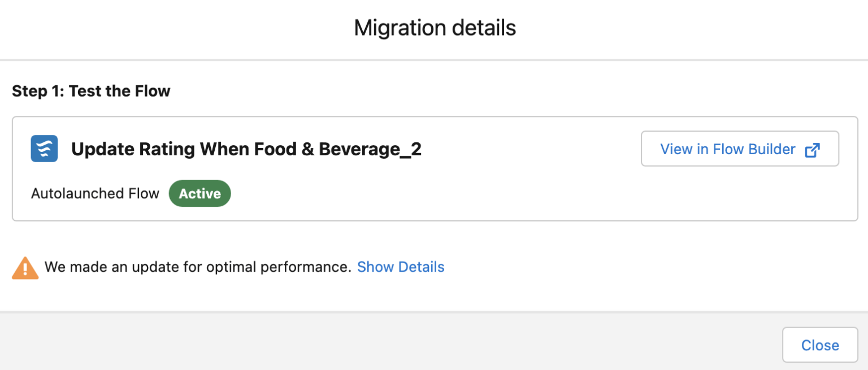Select the Migration details title

pos(435,27)
